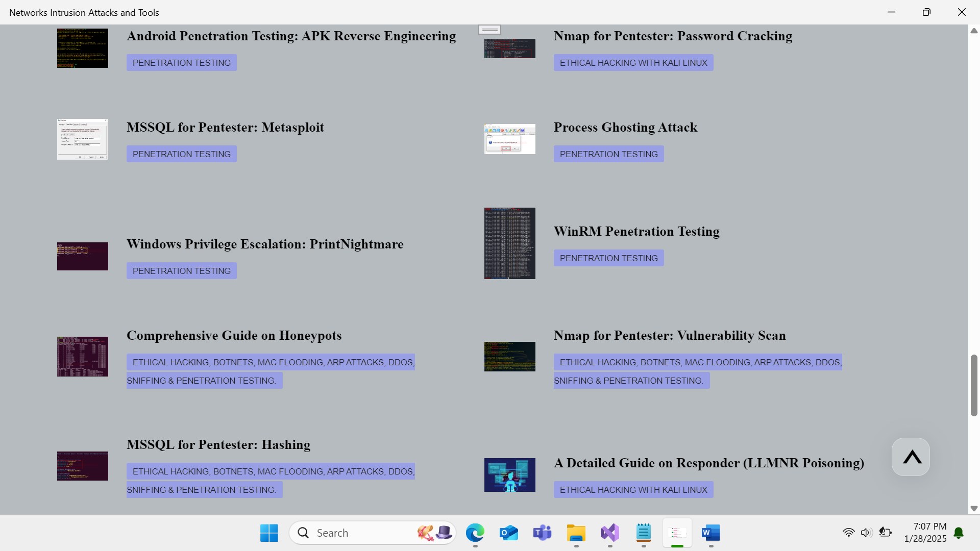980x551 pixels.
Task: Click the taskbar Search box
Action: point(357,533)
